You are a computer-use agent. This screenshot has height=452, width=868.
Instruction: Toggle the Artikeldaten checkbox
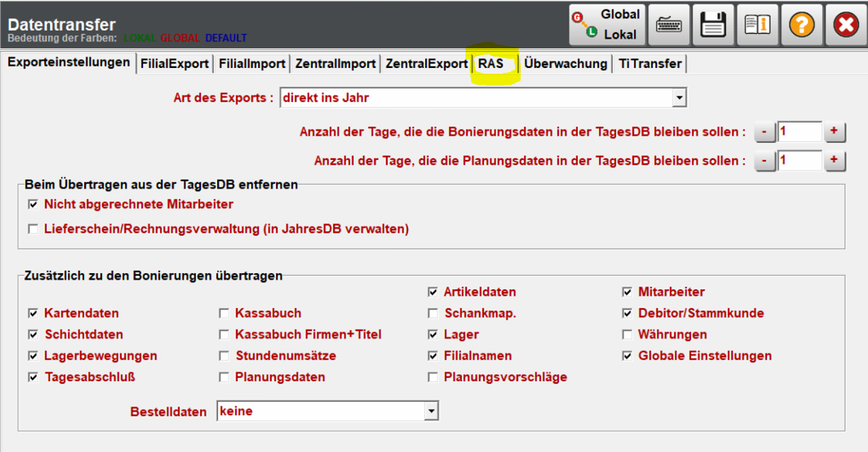coord(432,292)
